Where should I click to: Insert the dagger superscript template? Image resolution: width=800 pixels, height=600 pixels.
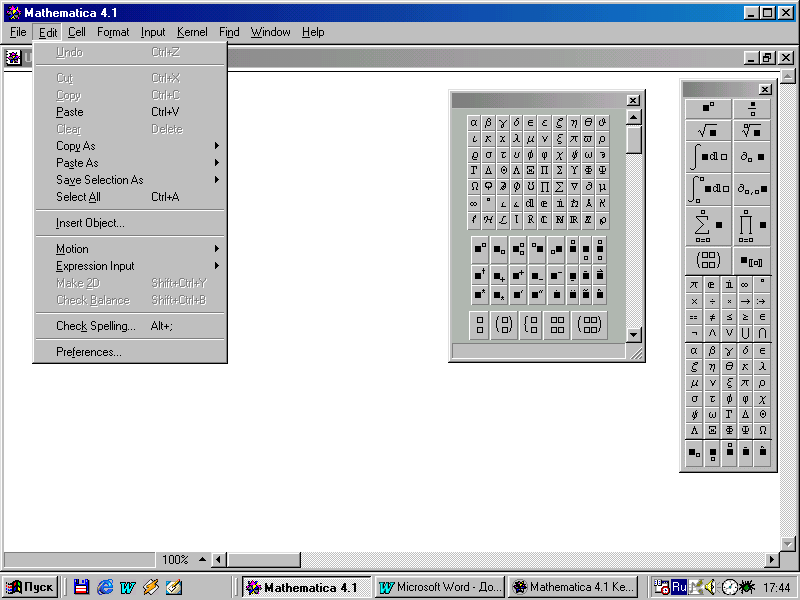480,276
